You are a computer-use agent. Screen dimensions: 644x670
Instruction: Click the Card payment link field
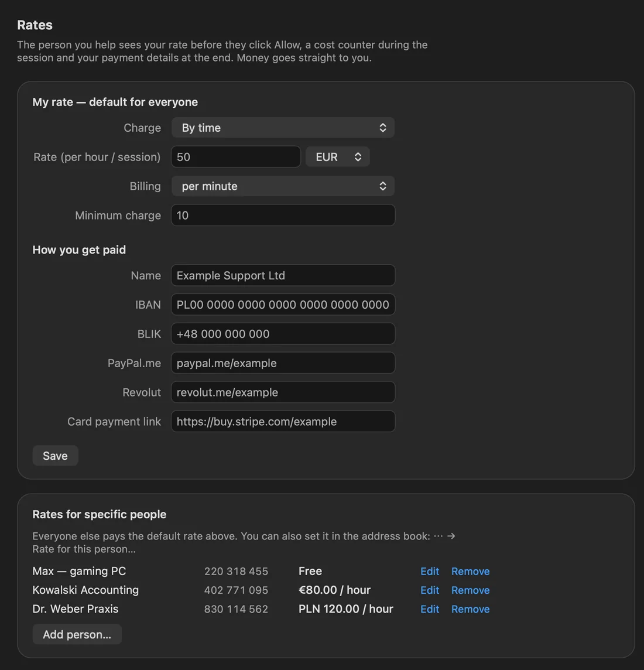pyautogui.click(x=283, y=421)
